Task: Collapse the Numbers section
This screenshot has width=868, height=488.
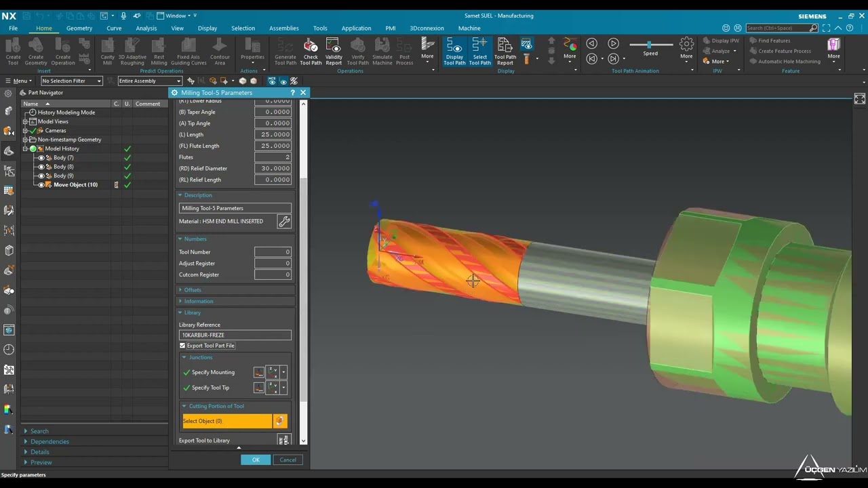Action: pyautogui.click(x=195, y=239)
